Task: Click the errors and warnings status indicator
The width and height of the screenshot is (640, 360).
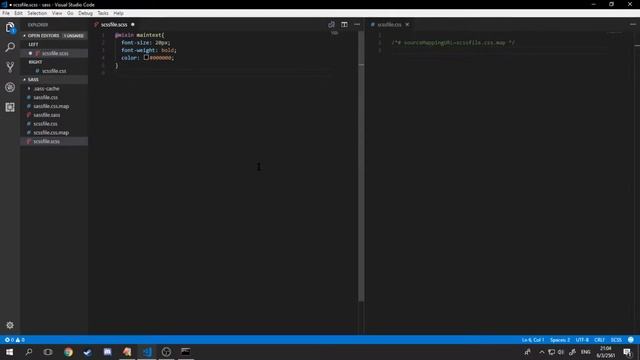Action: (15, 340)
